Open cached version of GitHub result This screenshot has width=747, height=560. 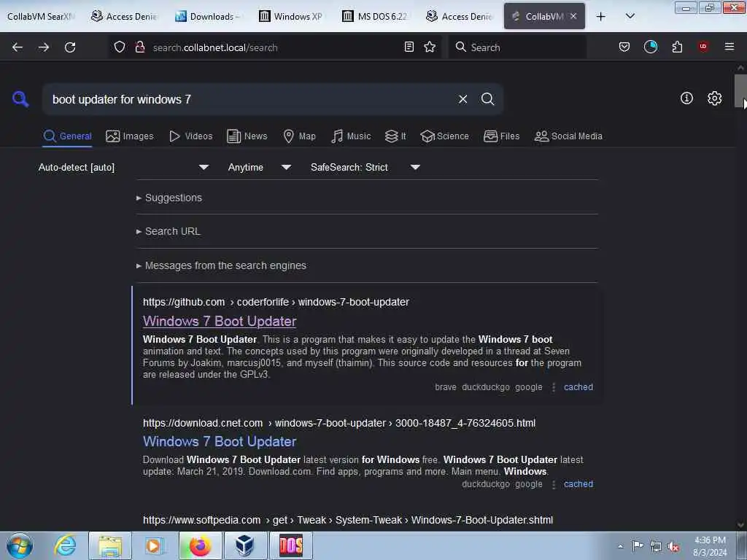coord(578,387)
